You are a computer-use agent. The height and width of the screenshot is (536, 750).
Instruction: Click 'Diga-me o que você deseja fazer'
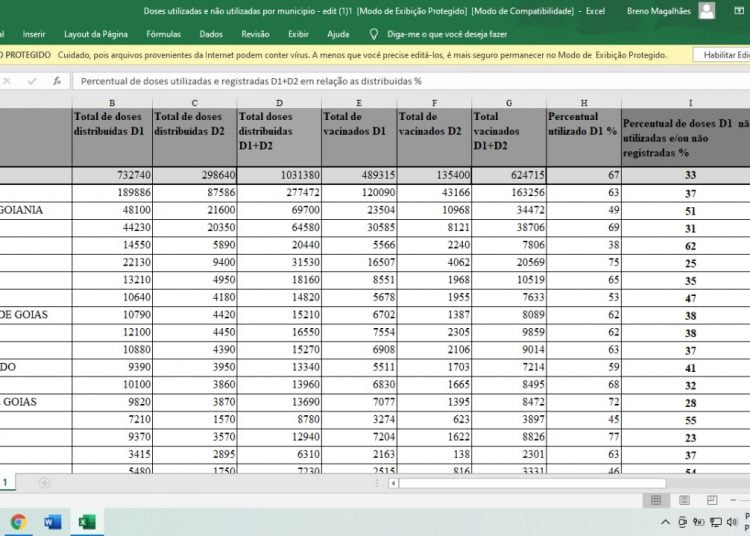tap(447, 34)
